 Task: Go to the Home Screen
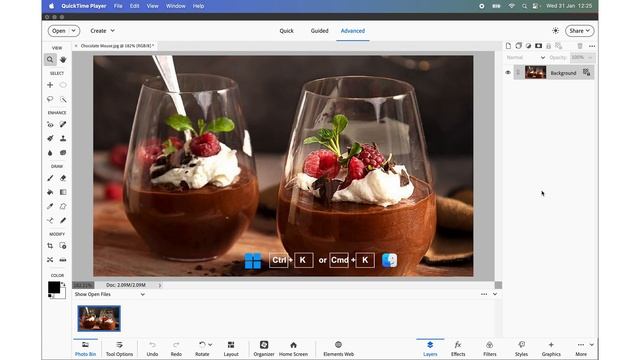pos(293,349)
